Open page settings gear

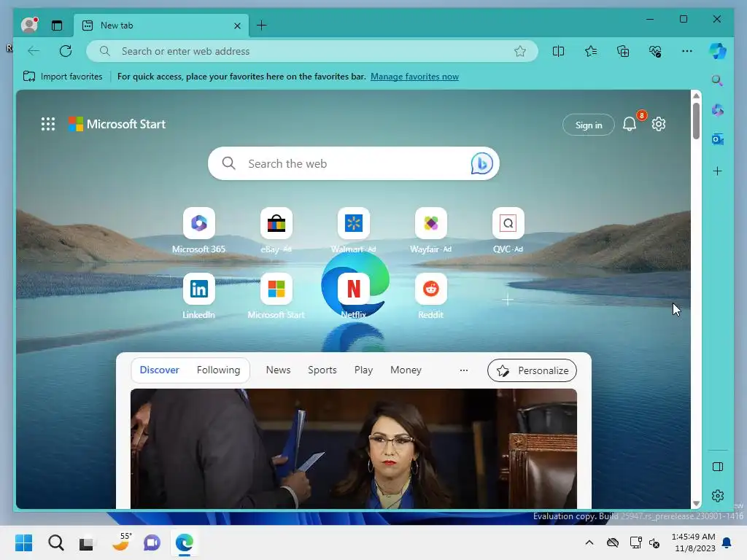[x=659, y=124]
